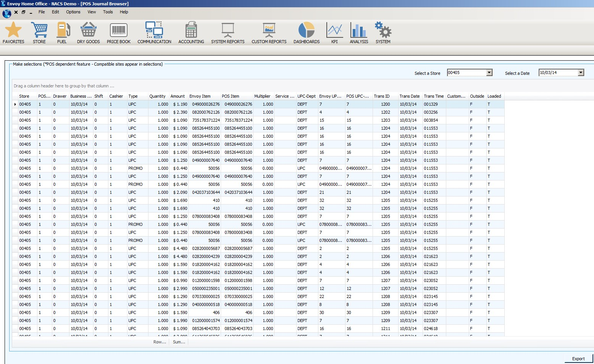Viewport: 594px width, 364px height.
Task: Click the Export button
Action: 578,359
